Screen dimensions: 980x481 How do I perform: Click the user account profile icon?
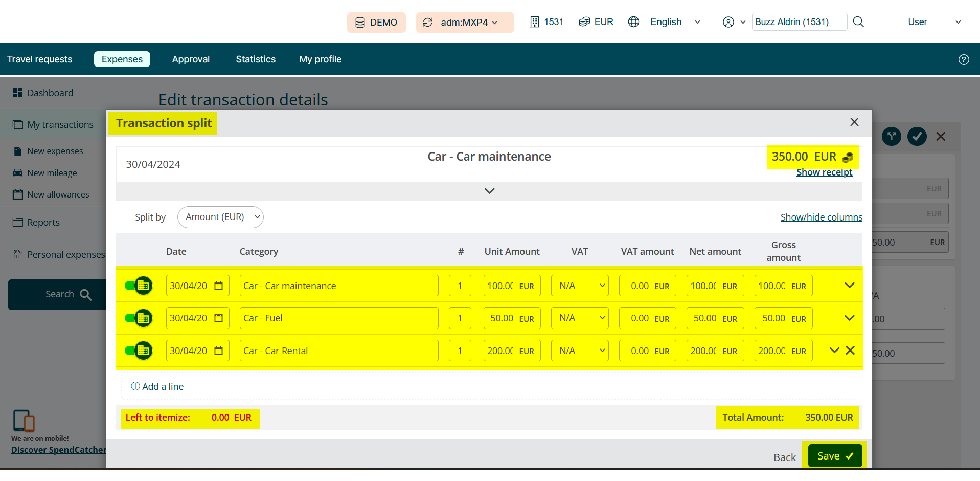[x=728, y=22]
